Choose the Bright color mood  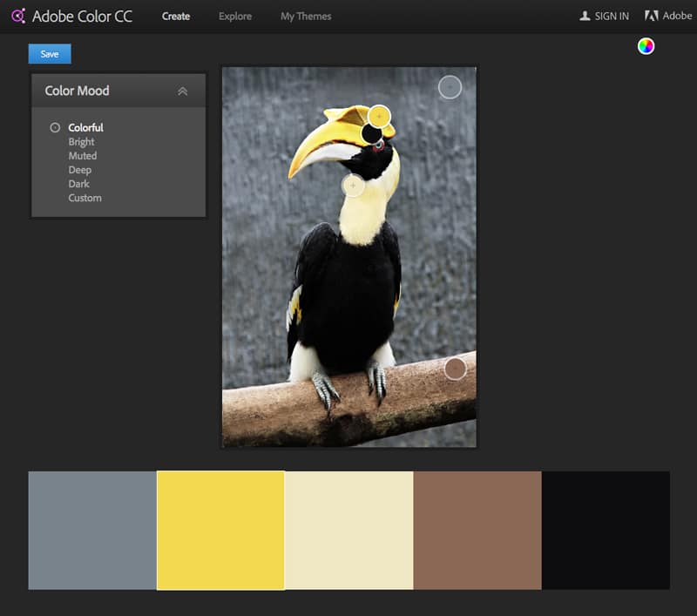[x=81, y=142]
